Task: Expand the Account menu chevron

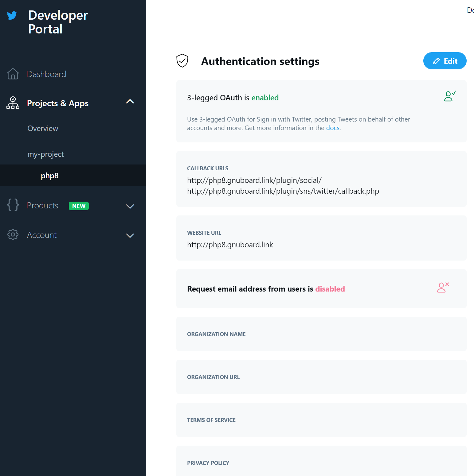Action: 130,235
